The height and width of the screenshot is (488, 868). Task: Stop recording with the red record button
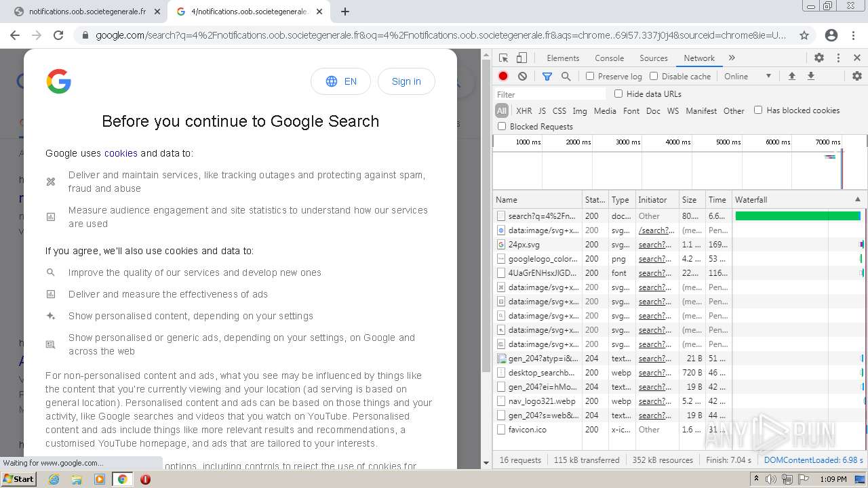coord(503,77)
